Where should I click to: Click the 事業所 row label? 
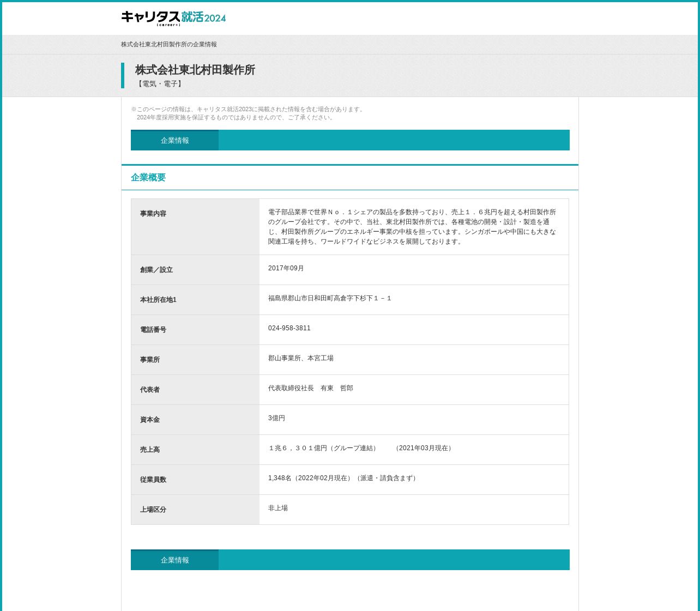point(150,360)
